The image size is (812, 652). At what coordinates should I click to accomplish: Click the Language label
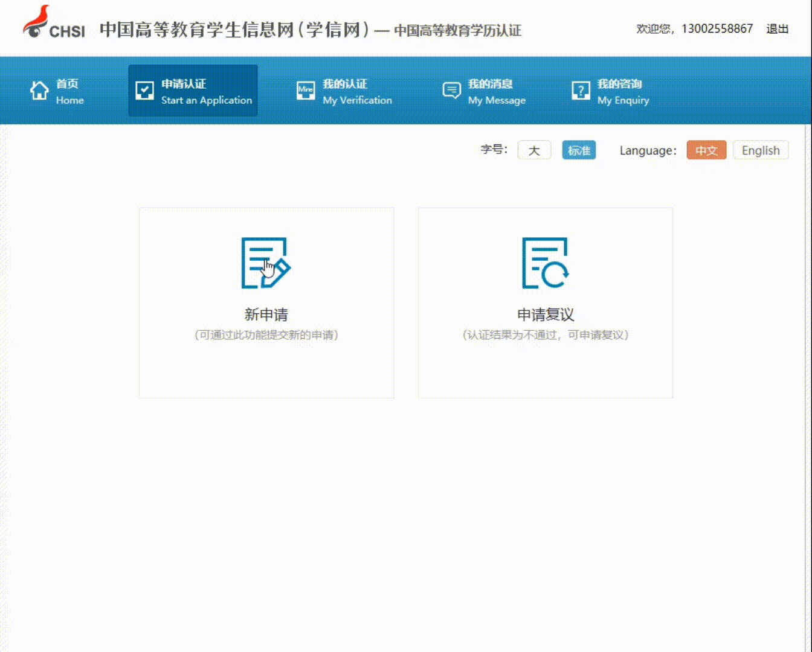(x=648, y=151)
